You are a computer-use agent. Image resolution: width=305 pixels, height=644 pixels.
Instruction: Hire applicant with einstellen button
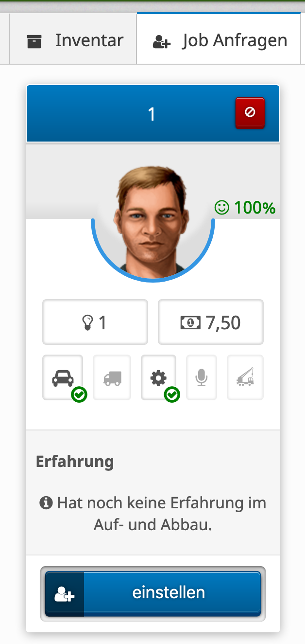tap(153, 593)
